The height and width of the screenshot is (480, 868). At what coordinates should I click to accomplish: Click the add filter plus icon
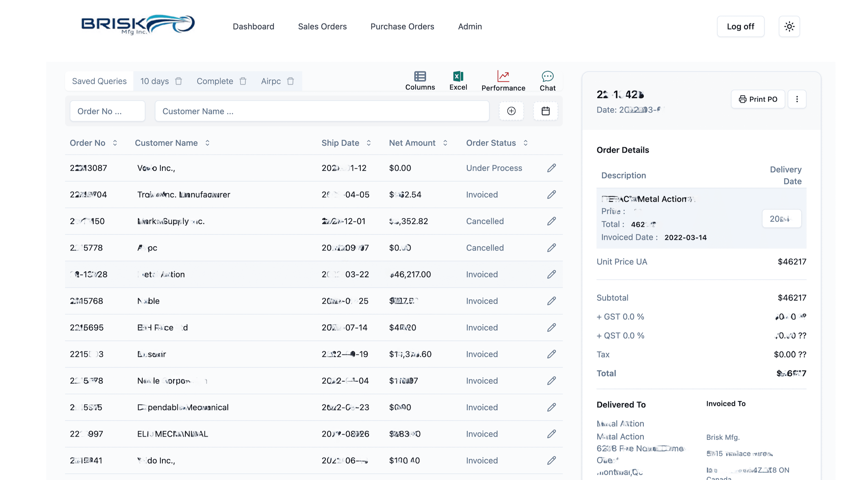click(511, 111)
